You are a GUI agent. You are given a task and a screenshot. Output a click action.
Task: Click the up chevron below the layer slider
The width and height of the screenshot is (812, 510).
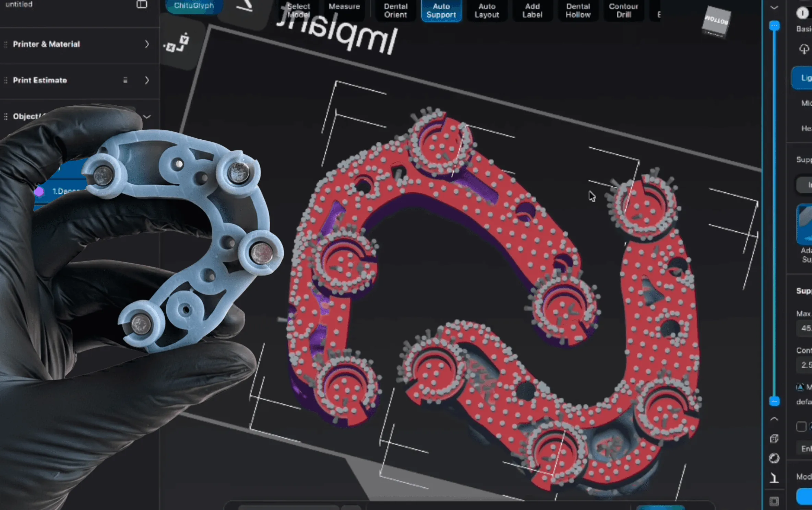[x=774, y=419]
